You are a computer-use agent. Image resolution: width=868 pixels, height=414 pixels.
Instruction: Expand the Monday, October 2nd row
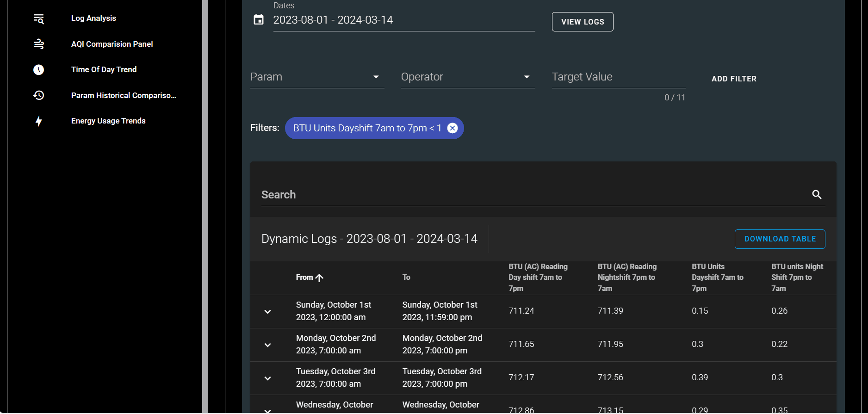267,345
